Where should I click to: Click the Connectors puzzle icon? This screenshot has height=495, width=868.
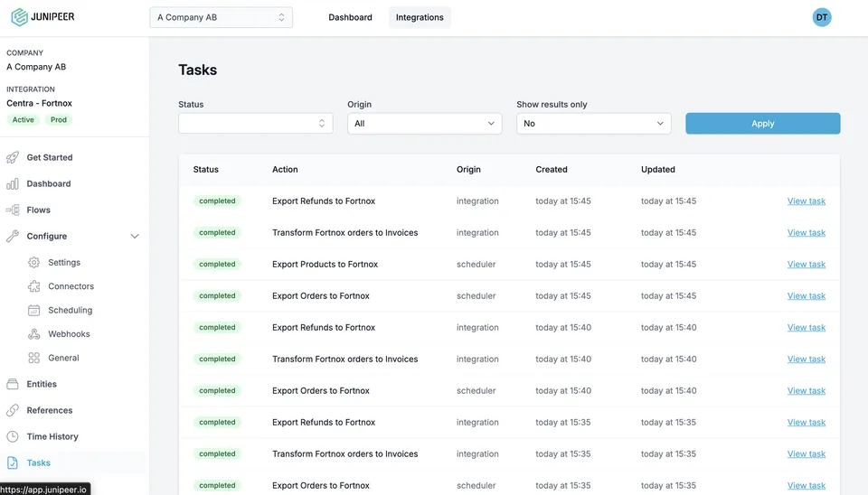[33, 286]
